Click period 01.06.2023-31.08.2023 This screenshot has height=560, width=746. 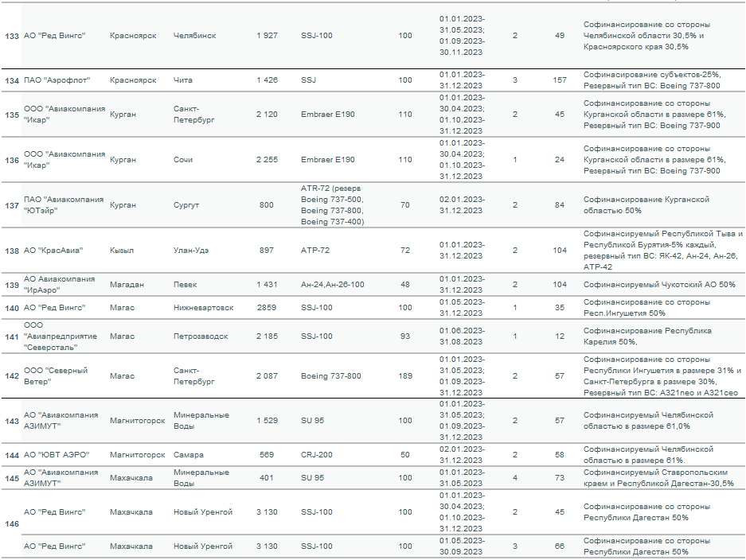click(462, 336)
